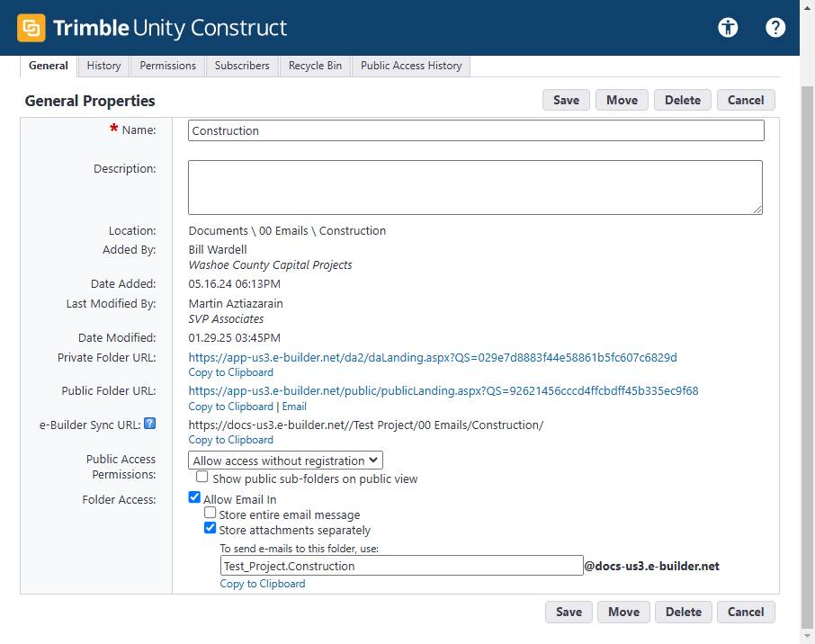Click the date modified 01.29.25 03:45PM

coord(235,338)
